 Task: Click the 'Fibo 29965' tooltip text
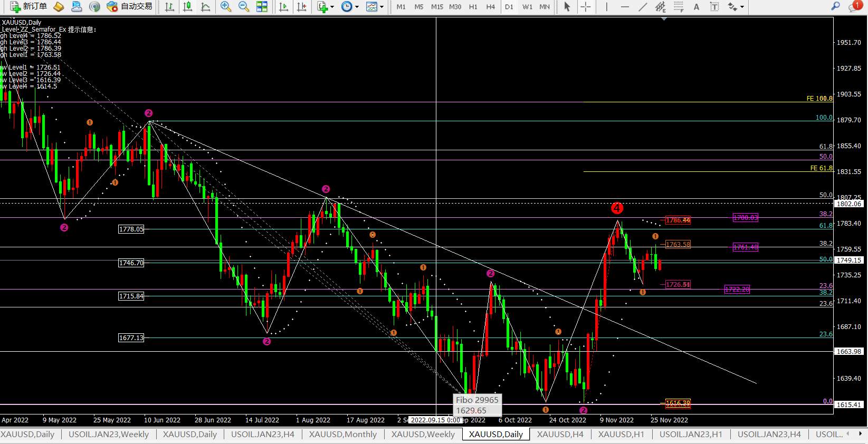[477, 400]
